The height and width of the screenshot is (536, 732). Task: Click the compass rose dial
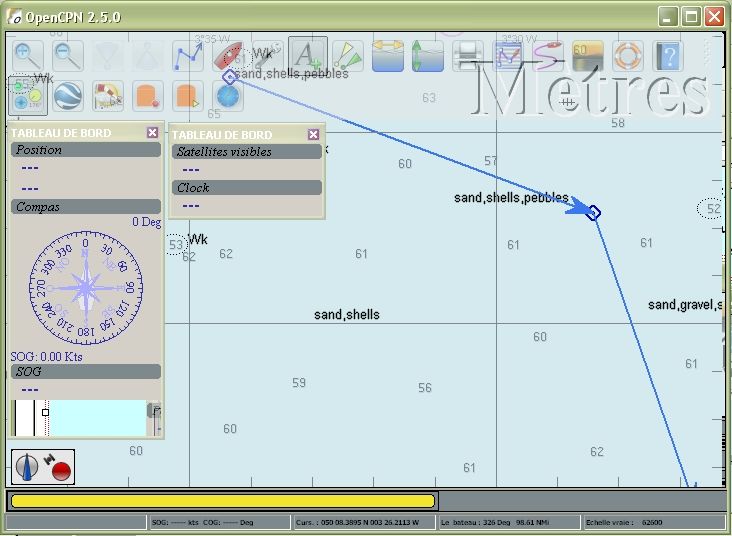86,288
